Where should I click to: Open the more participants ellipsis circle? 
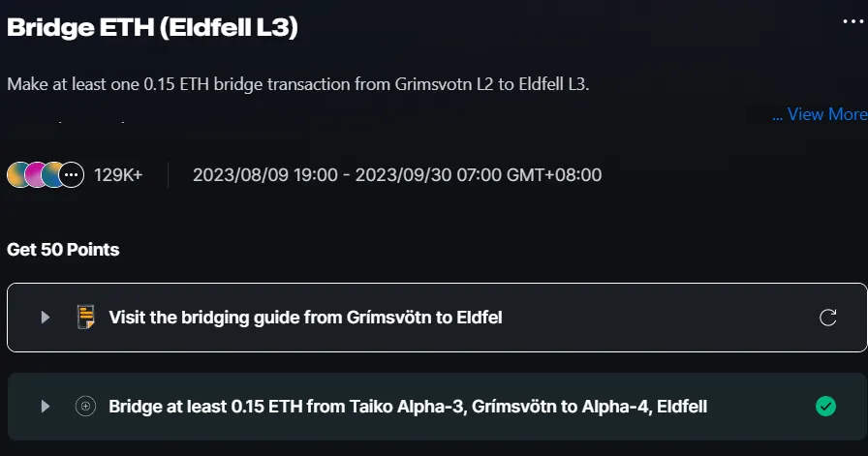coord(72,175)
